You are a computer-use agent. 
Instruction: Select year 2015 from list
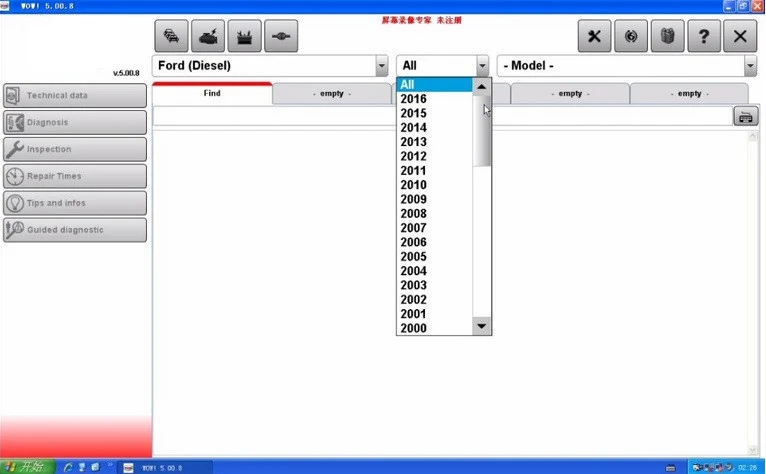(434, 113)
